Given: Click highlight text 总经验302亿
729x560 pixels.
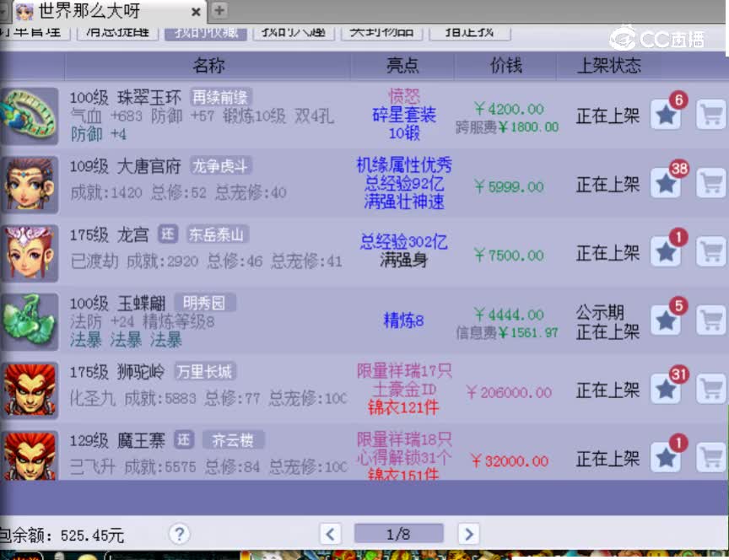Looking at the screenshot, I should click(403, 242).
